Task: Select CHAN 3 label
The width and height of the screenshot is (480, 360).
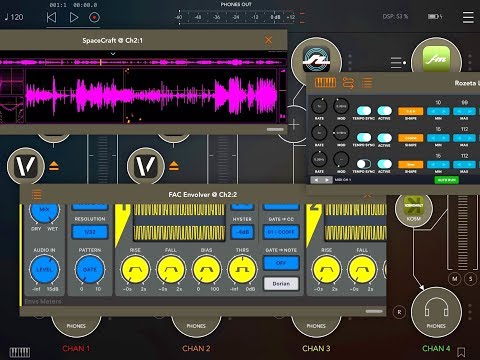Action: [x=316, y=349]
